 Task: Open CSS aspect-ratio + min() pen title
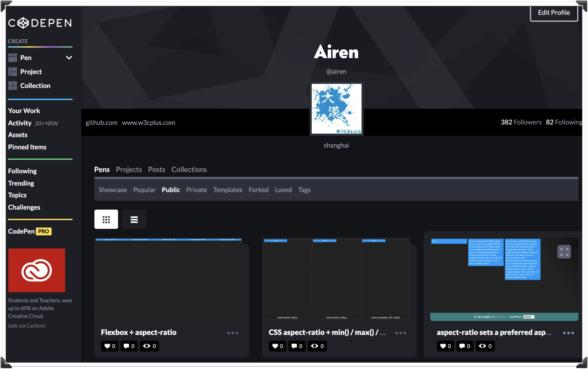click(327, 333)
